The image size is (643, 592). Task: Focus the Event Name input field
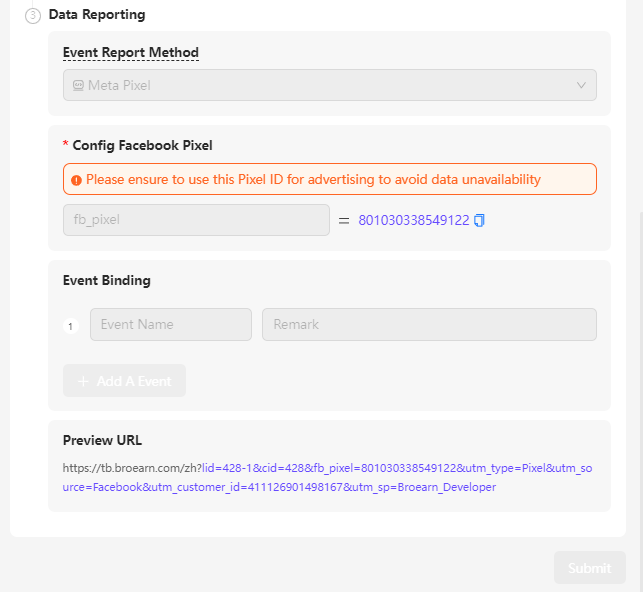[x=171, y=324]
